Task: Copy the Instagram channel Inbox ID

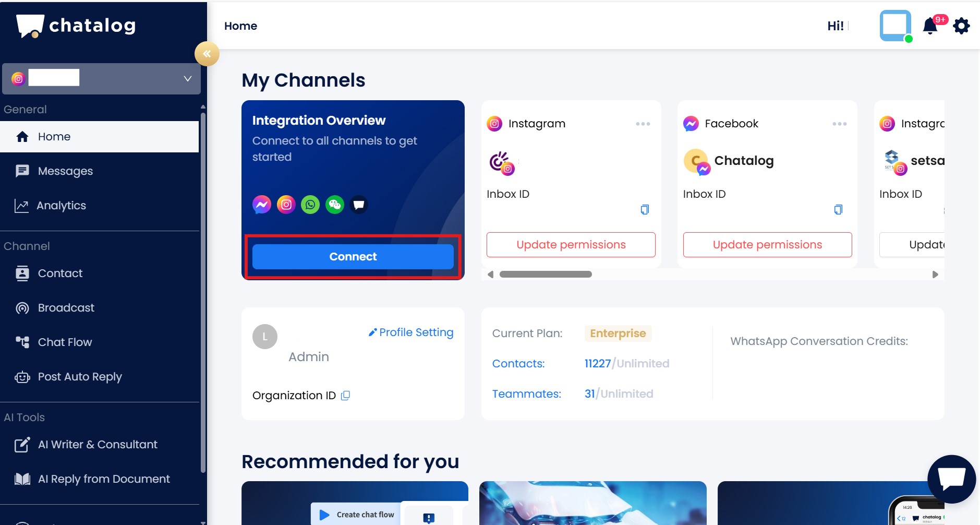Action: click(645, 210)
